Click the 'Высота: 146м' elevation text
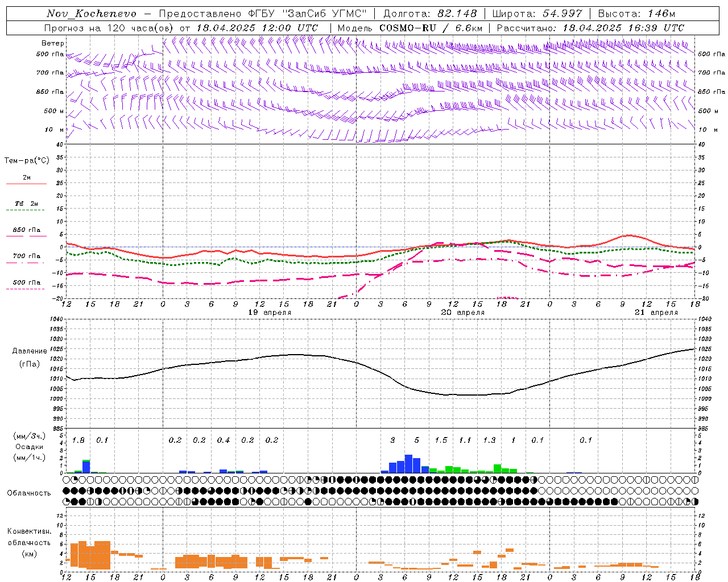The image size is (728, 582). click(x=636, y=14)
